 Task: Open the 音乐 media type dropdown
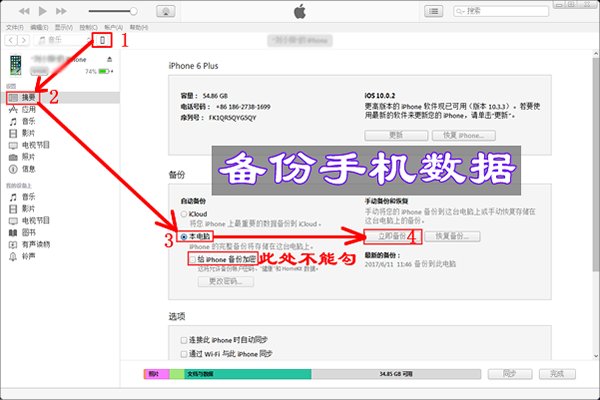[63, 40]
